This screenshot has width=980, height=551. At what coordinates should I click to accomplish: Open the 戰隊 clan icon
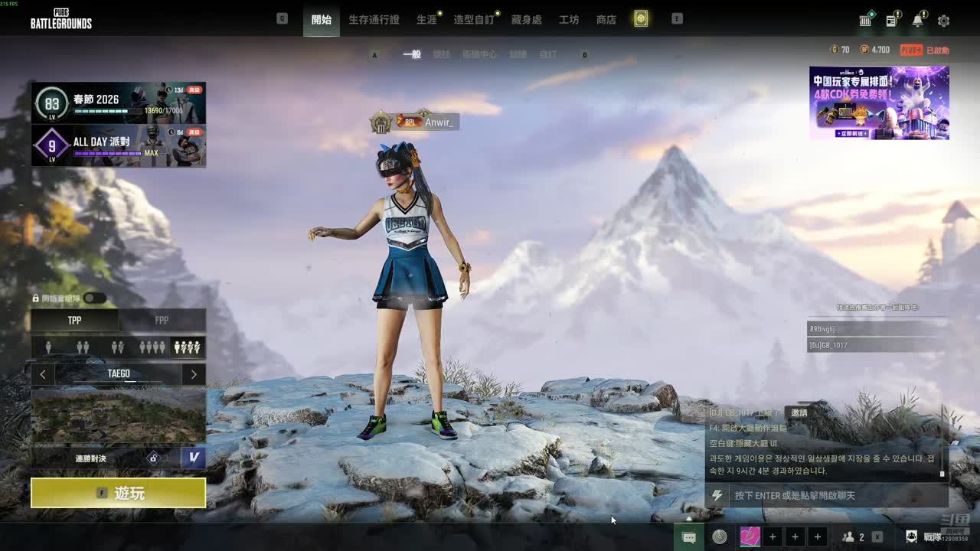(912, 537)
